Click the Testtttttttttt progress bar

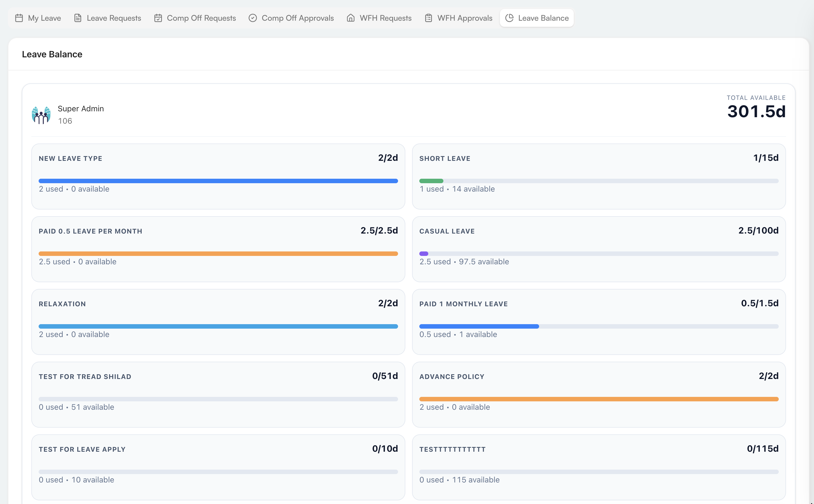(x=599, y=472)
